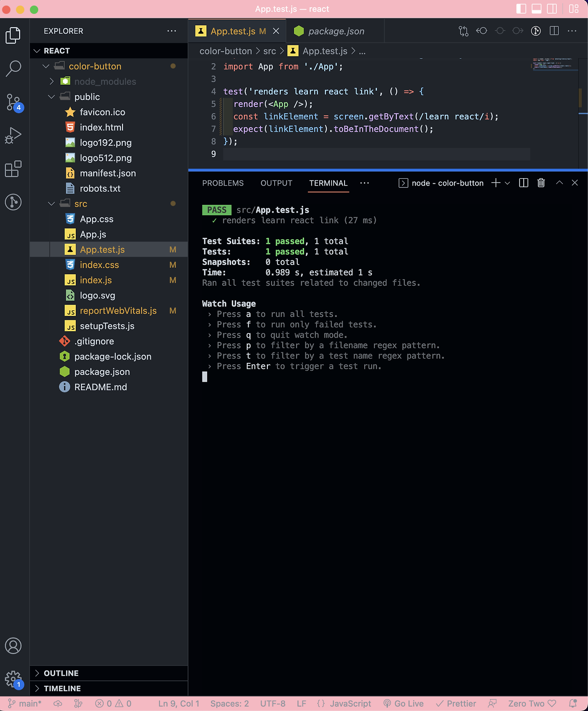This screenshot has height=711, width=588.
Task: Switch to the PROBLEMS panel tab
Action: [x=223, y=183]
